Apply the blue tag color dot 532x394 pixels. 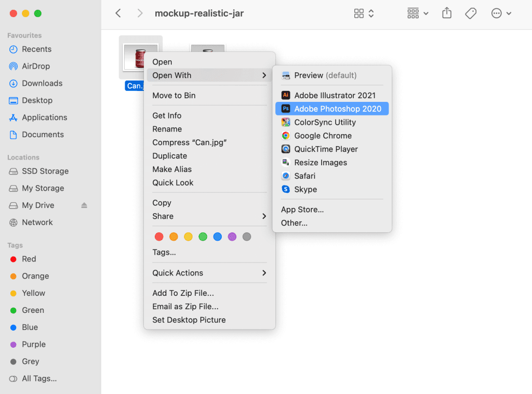[218, 237]
